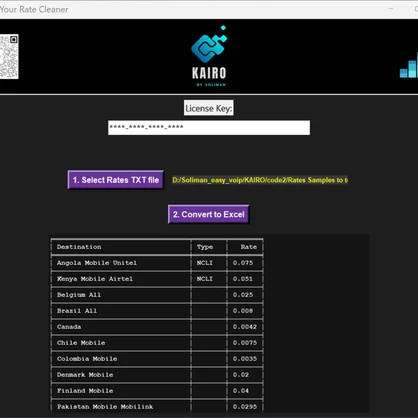This screenshot has width=418, height=418.
Task: Click the KAIRO logo in the header
Action: click(x=209, y=56)
